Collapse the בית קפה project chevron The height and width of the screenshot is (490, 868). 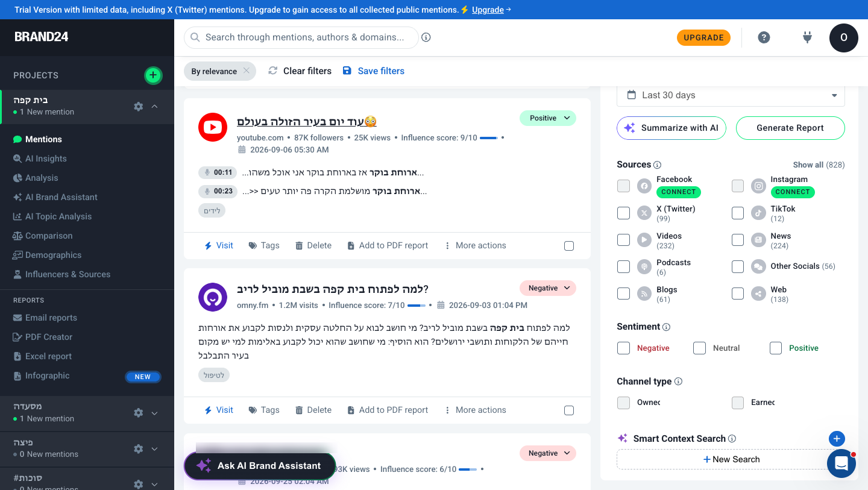[x=155, y=106]
